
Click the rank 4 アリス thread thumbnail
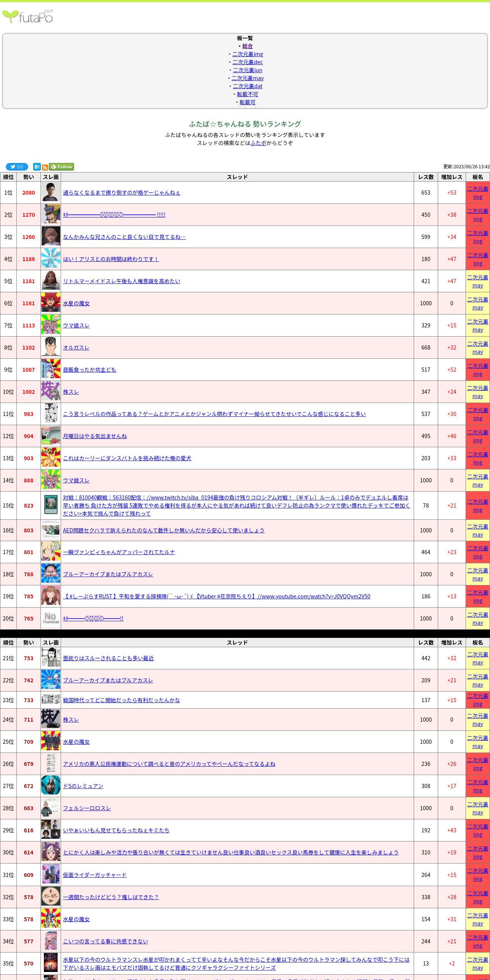51,258
